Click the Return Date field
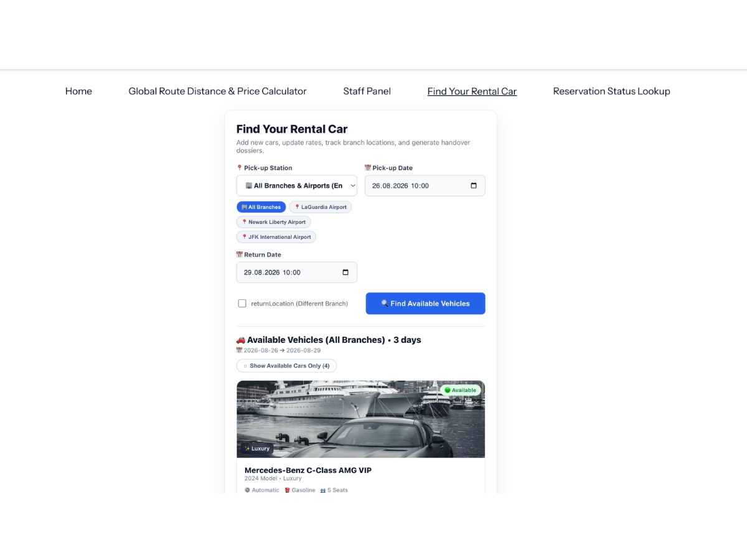The height and width of the screenshot is (560, 747). pyautogui.click(x=297, y=272)
